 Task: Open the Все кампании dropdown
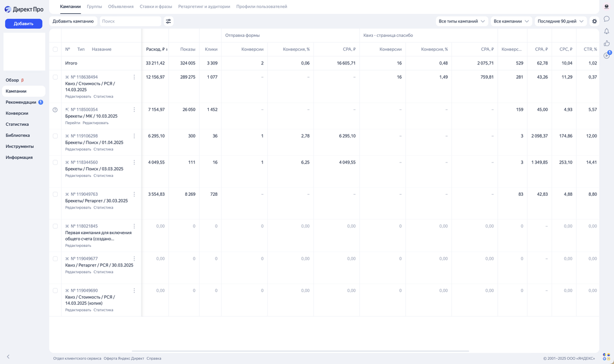(x=511, y=21)
